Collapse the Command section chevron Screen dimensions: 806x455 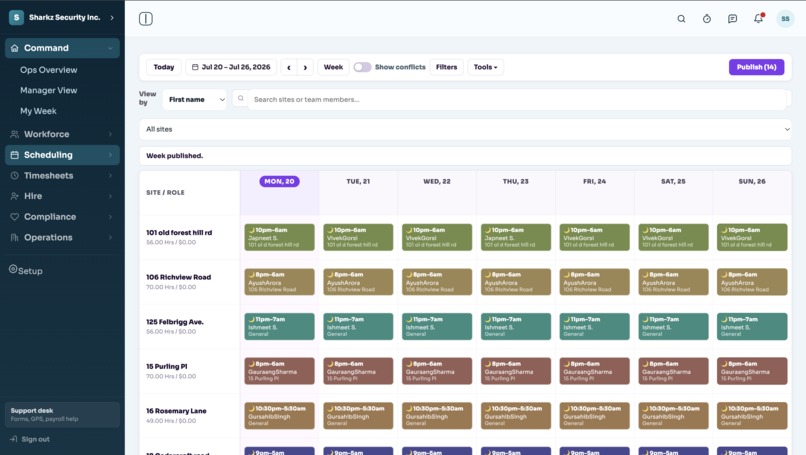[110, 48]
